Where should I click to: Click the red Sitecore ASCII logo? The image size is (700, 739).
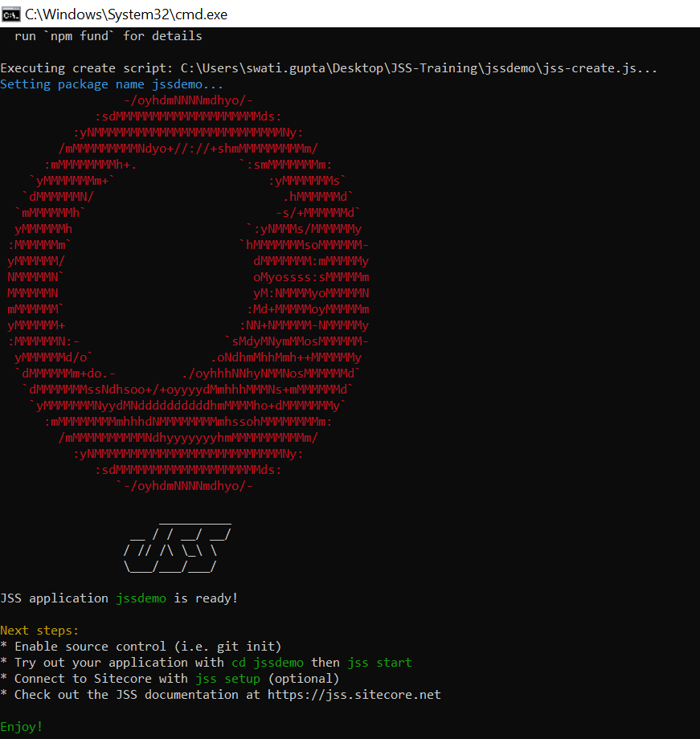click(188, 293)
